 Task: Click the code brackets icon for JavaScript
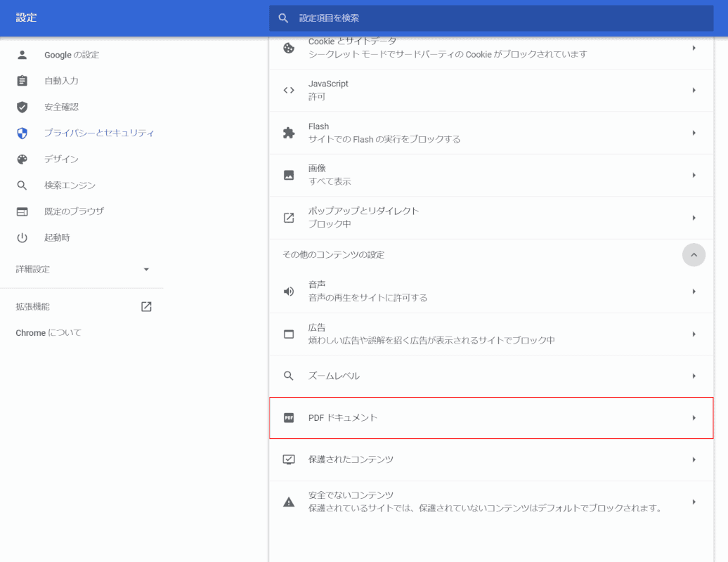289,90
